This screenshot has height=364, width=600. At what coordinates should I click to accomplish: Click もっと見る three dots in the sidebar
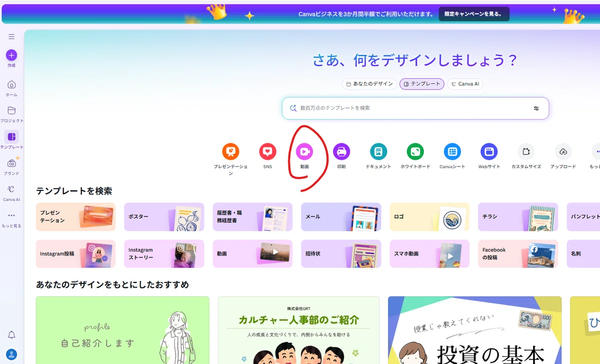pyautogui.click(x=11, y=219)
